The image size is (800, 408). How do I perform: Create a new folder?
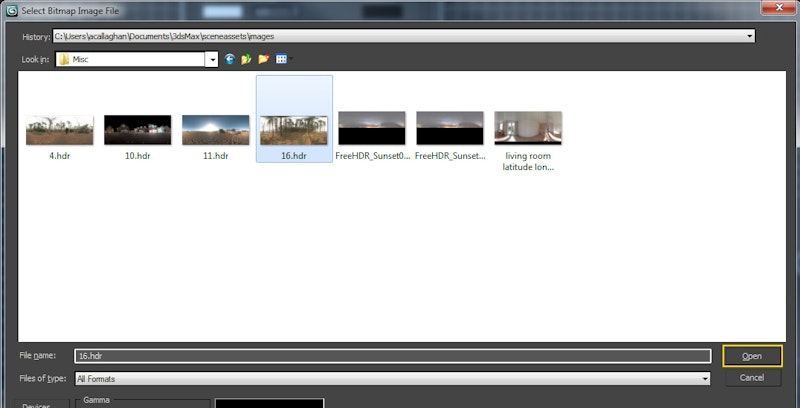click(264, 59)
